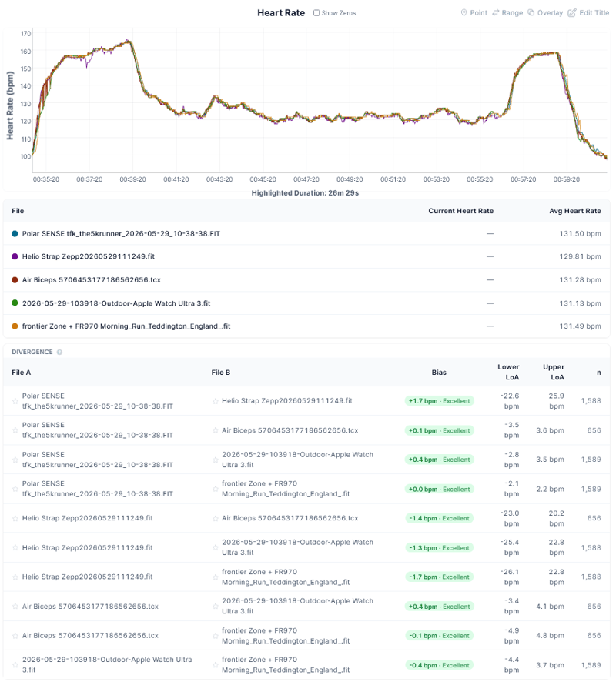Select the Helio Strap Zepp file row

tap(306, 256)
